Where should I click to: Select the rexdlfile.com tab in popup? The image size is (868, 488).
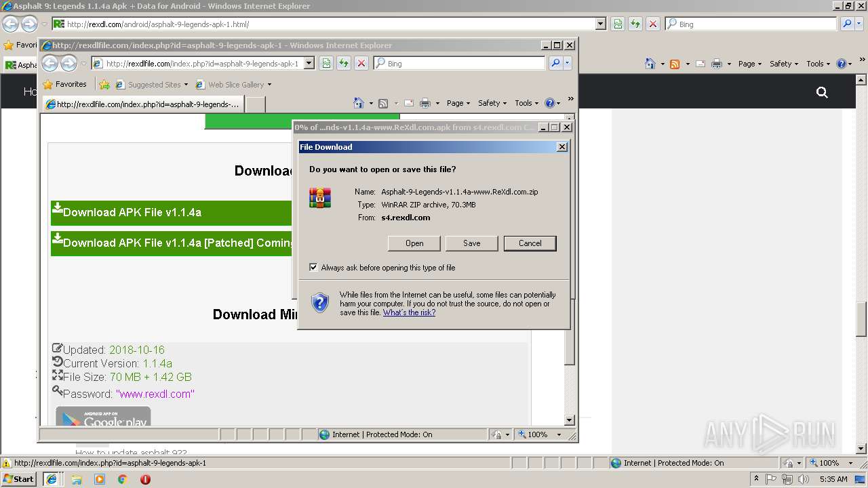[x=142, y=104]
